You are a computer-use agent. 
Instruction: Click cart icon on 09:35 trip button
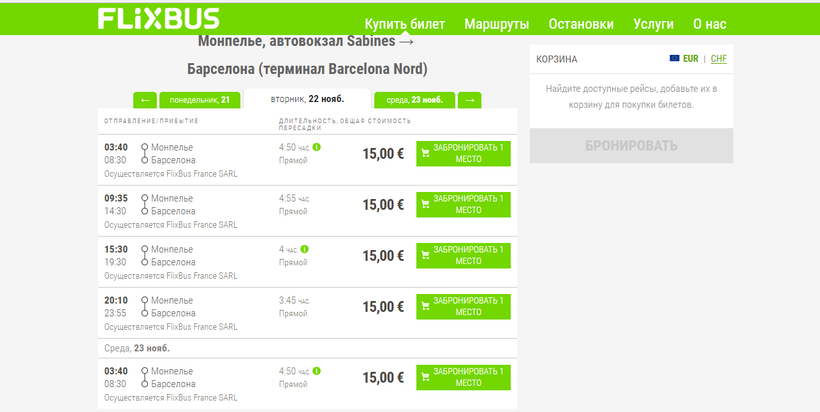coord(426,204)
